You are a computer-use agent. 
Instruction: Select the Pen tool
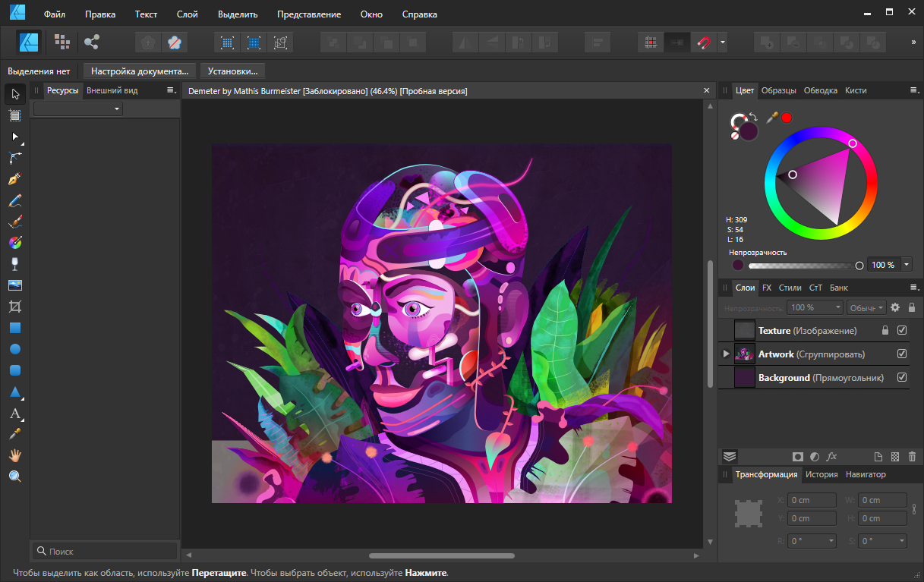coord(15,179)
